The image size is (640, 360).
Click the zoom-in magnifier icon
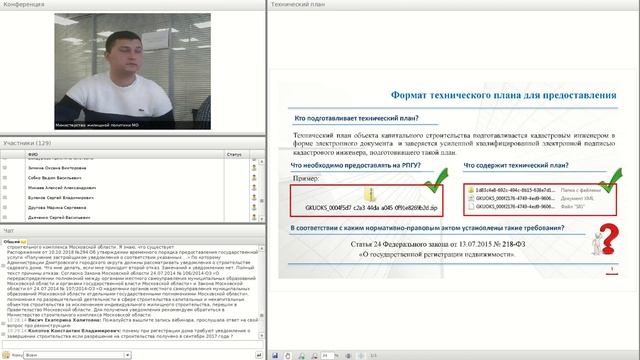(301, 356)
